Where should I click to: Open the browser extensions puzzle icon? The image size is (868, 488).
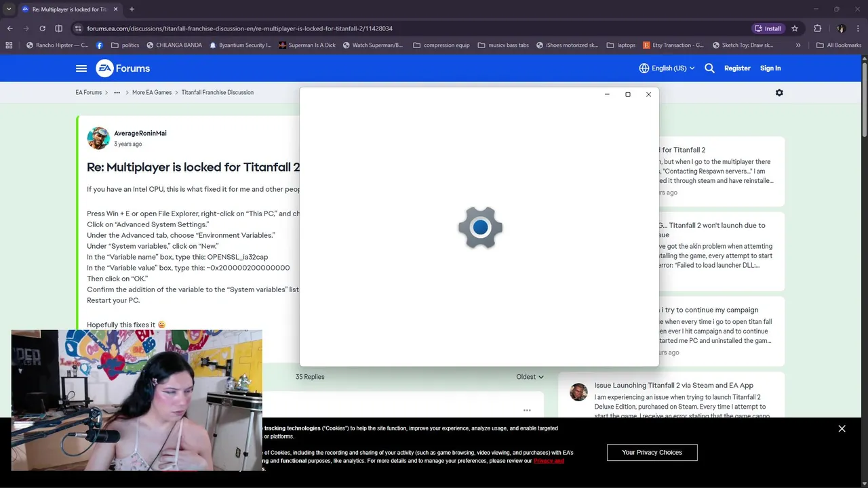[817, 28]
